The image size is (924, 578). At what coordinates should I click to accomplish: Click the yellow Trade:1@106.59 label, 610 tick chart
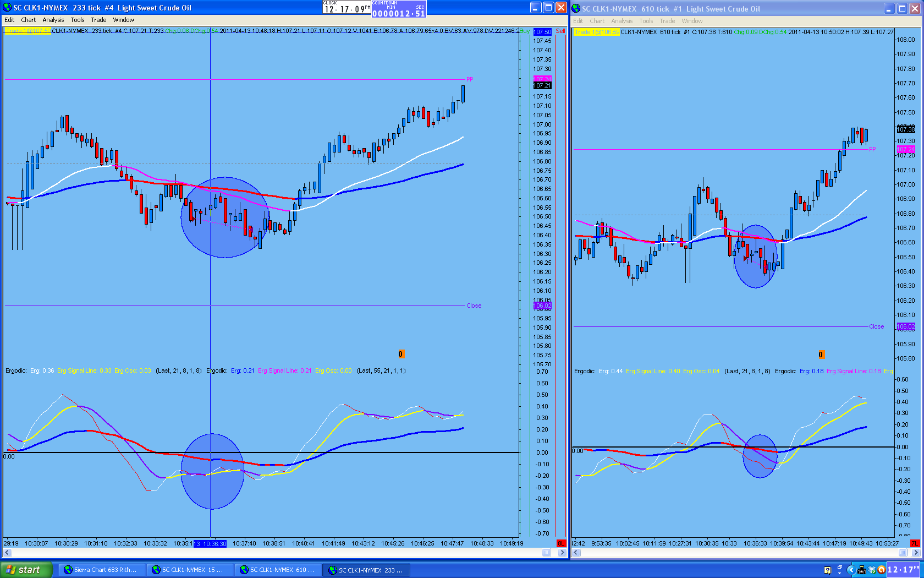(x=597, y=32)
